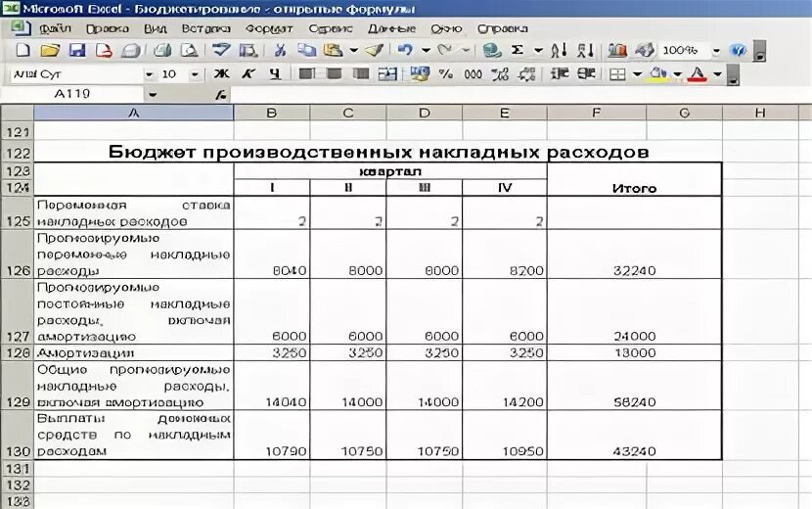812x509 pixels.
Task: Undo the last action
Action: pyautogui.click(x=405, y=50)
